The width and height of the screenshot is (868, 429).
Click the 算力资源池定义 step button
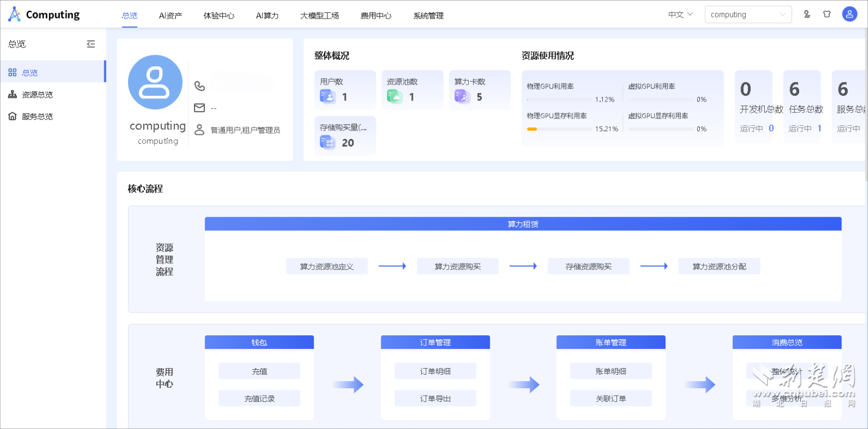[x=327, y=266]
